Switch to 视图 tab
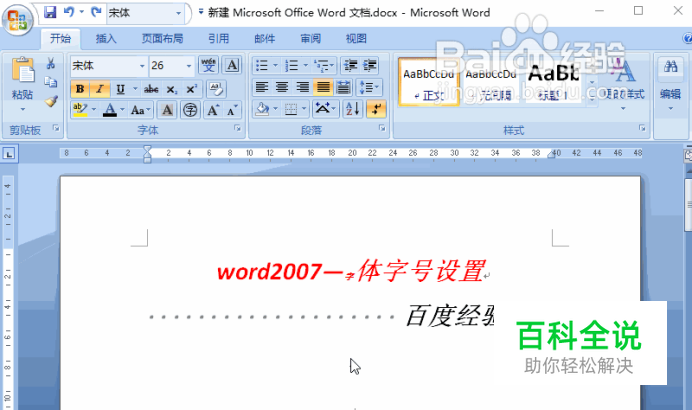692x410 pixels. click(356, 39)
